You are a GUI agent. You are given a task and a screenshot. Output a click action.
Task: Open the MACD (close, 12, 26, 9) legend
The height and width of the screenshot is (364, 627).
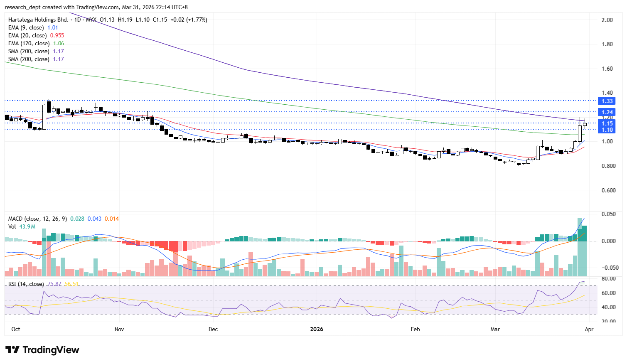[37, 219]
